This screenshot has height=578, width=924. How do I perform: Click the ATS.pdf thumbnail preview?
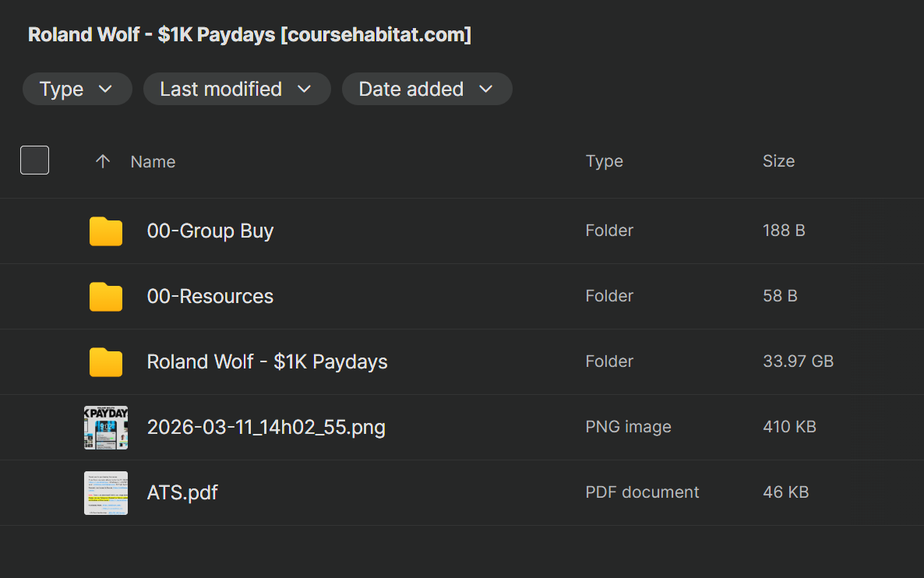(x=106, y=492)
